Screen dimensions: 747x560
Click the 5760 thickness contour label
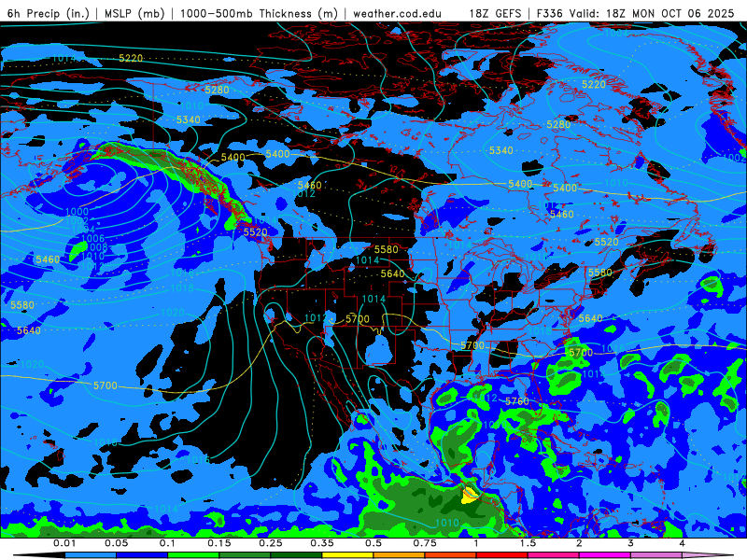[x=517, y=401]
